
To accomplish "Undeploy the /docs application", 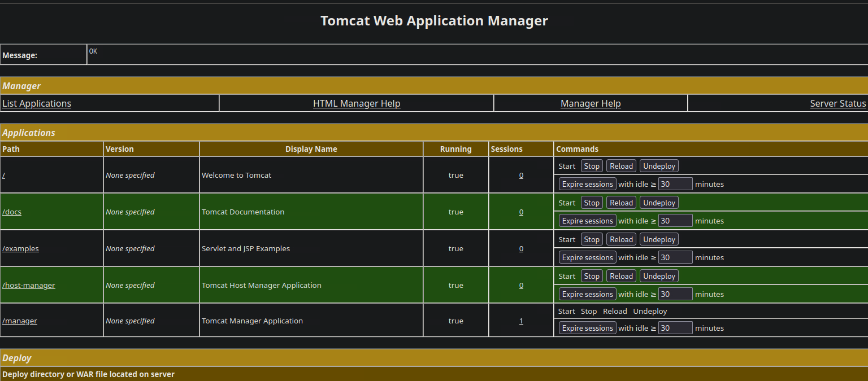I will [659, 203].
